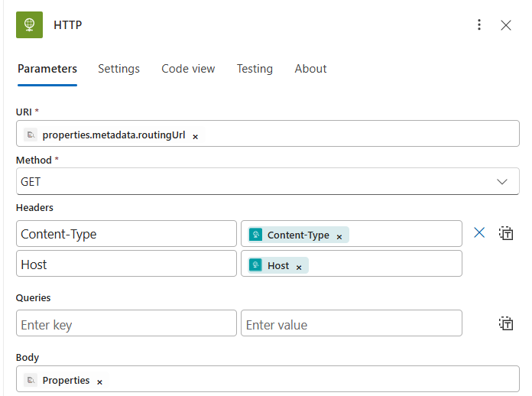Go to the Testing tab
The width and height of the screenshot is (532, 396).
[x=255, y=69]
